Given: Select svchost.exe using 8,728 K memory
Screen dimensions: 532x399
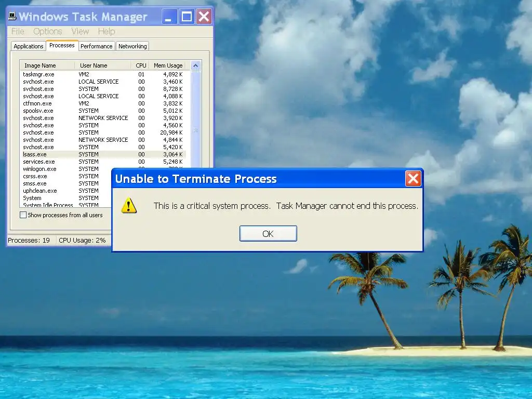Looking at the screenshot, I should [103, 89].
